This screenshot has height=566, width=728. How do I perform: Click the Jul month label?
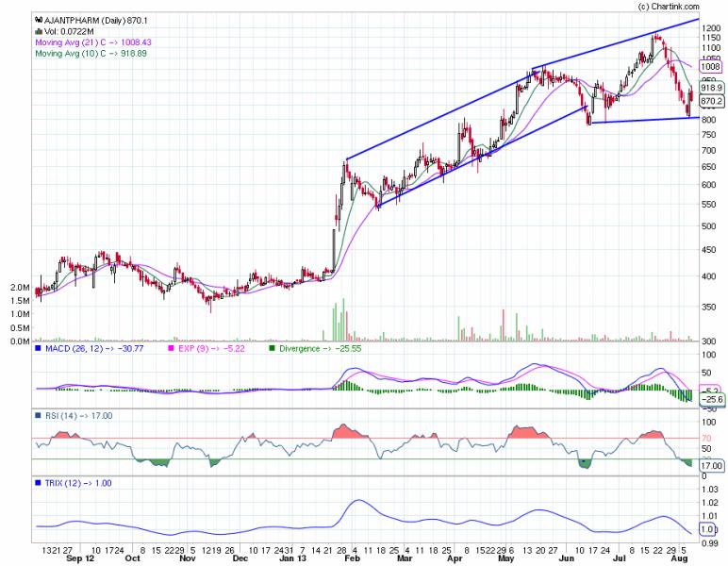[x=620, y=558]
